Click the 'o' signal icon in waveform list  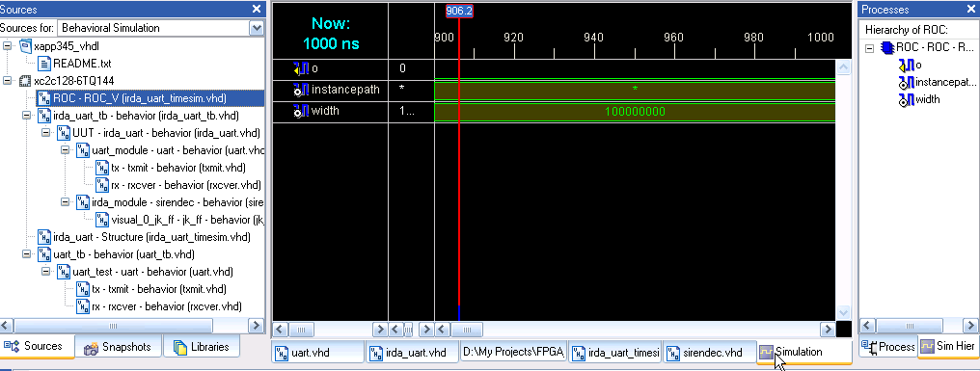[301, 68]
